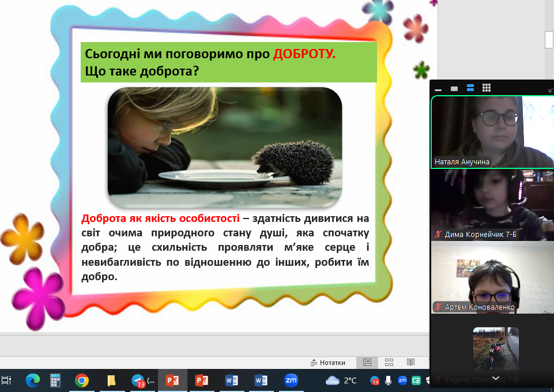
Task: Click the muted mic icon beside Дима Корнейчик
Action: 439,234
